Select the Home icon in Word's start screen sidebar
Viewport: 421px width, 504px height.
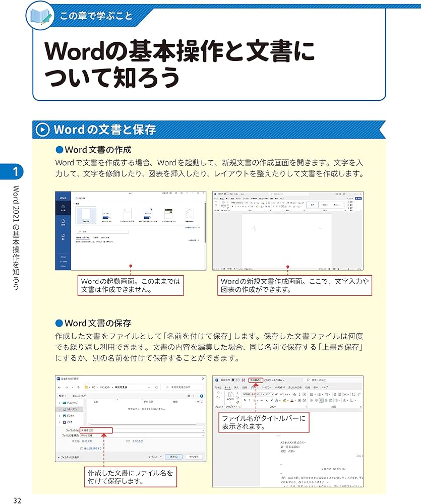pyautogui.click(x=63, y=206)
